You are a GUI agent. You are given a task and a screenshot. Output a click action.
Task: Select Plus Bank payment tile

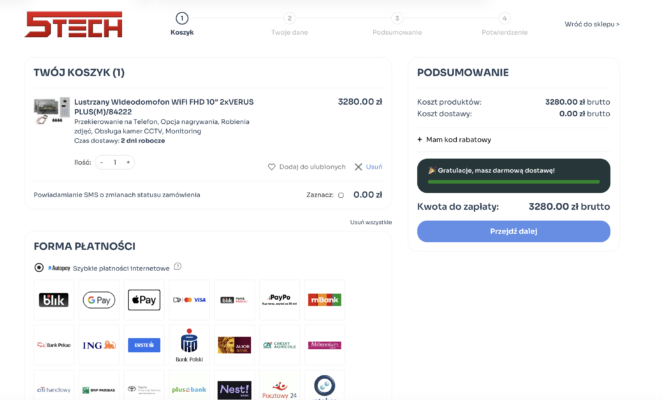[x=189, y=387]
